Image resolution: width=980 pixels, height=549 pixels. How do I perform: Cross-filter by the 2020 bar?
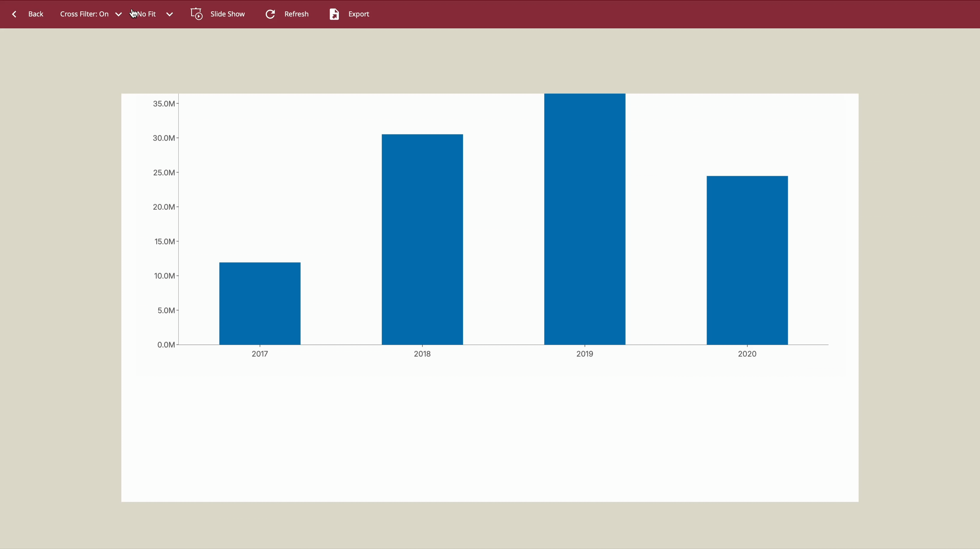(x=747, y=260)
